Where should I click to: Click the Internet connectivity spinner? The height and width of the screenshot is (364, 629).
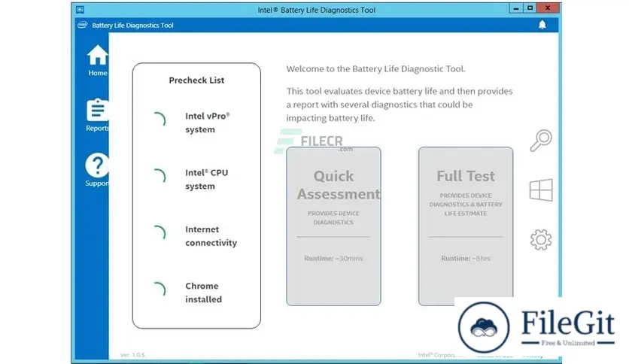(x=159, y=232)
